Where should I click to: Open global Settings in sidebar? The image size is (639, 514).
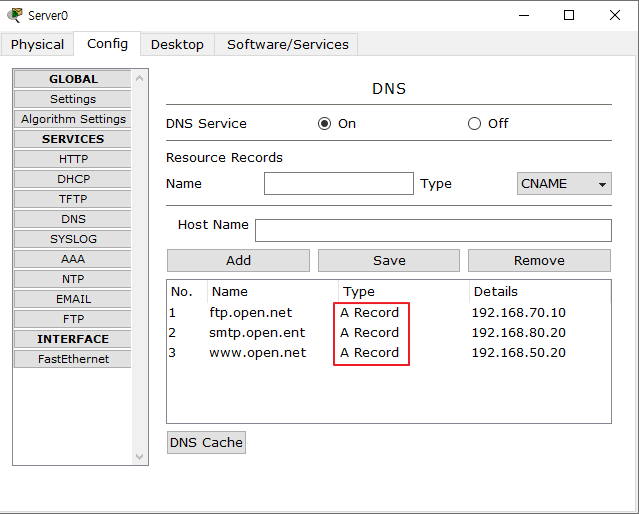(x=73, y=99)
